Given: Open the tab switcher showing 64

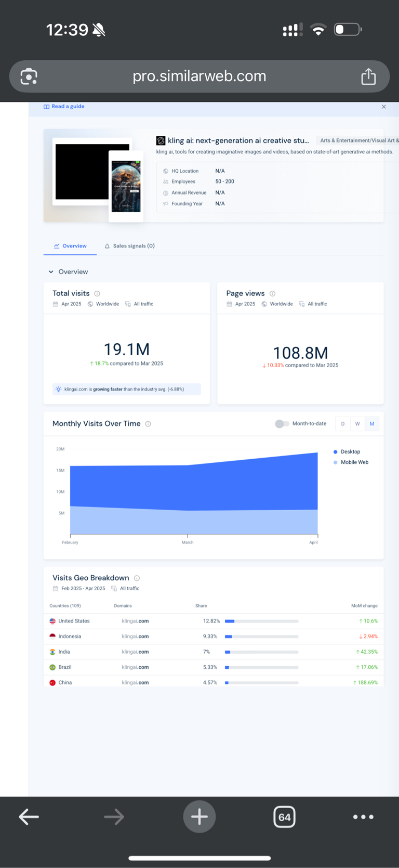Looking at the screenshot, I should click(x=285, y=817).
